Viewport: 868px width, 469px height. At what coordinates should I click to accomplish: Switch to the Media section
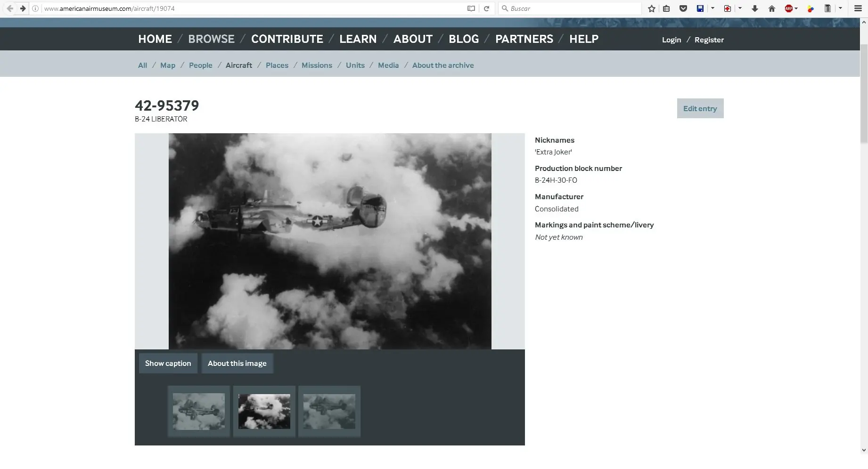(388, 65)
